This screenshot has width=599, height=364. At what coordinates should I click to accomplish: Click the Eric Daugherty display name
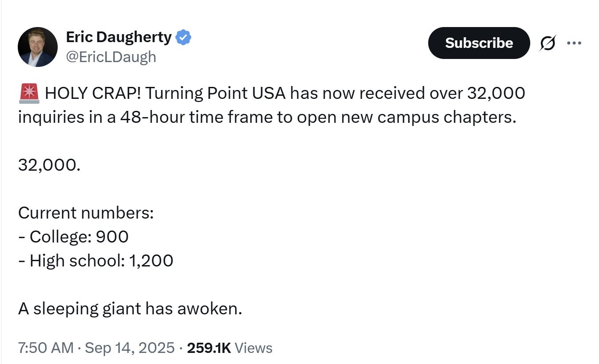pos(118,37)
